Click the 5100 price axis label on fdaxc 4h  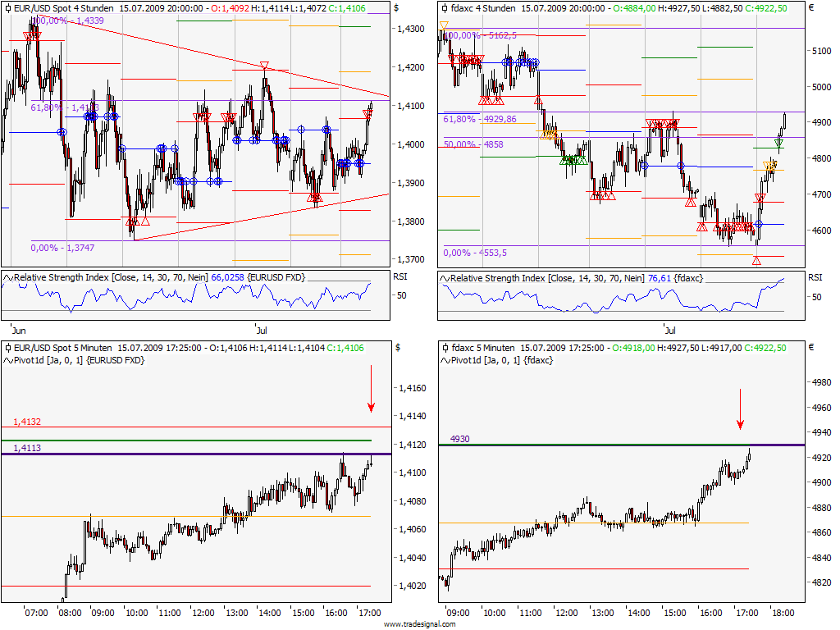click(822, 51)
